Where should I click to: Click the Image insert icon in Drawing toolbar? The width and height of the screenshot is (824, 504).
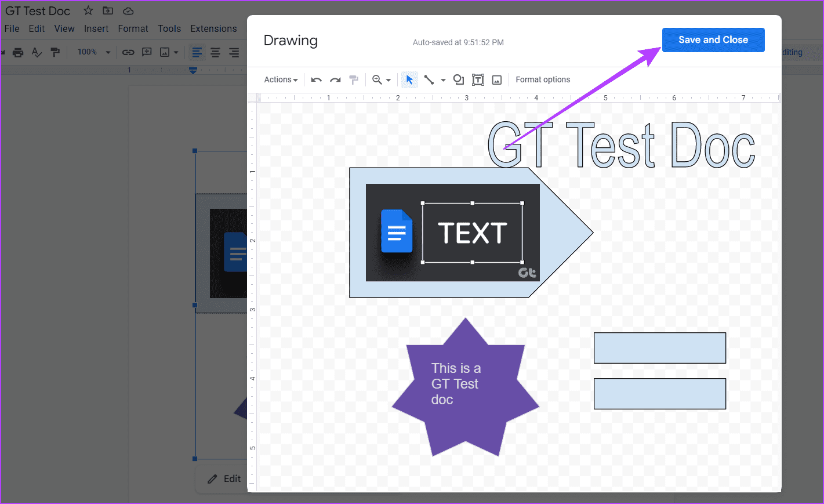tap(497, 80)
